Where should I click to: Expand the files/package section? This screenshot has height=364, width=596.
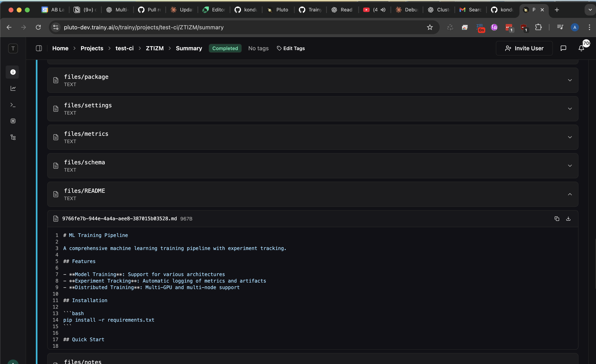[570, 80]
